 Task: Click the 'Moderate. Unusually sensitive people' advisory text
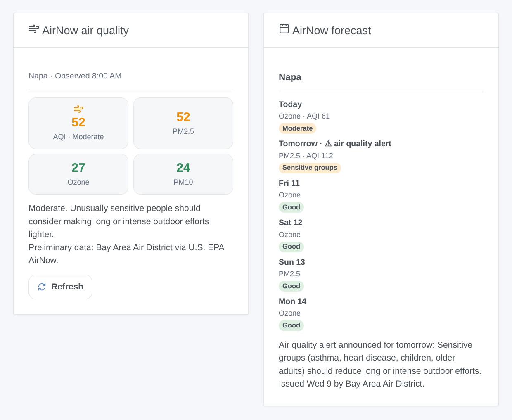pyautogui.click(x=119, y=221)
